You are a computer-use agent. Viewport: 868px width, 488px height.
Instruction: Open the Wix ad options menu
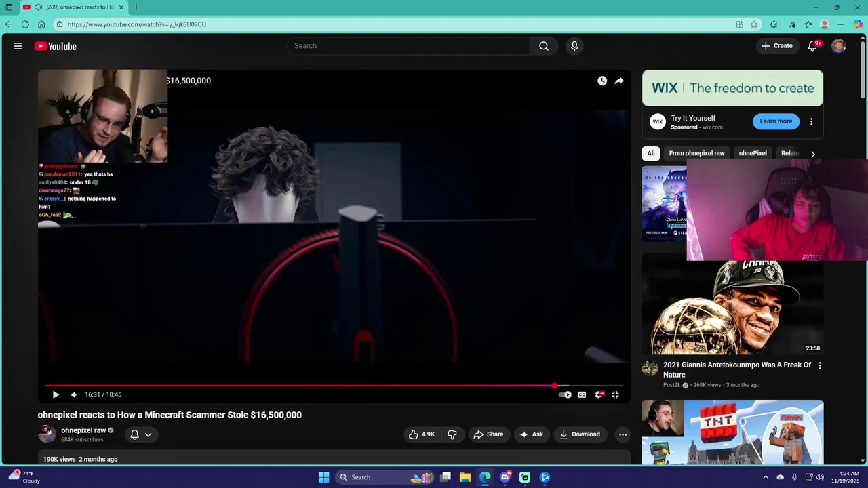coord(811,122)
